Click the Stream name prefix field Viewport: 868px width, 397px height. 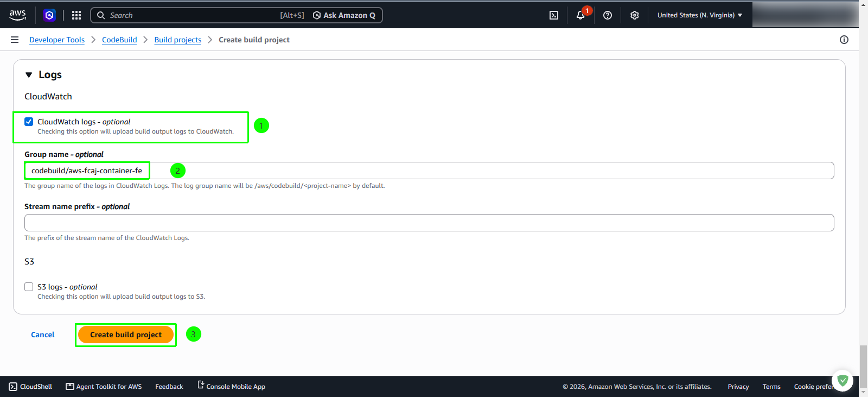(429, 223)
